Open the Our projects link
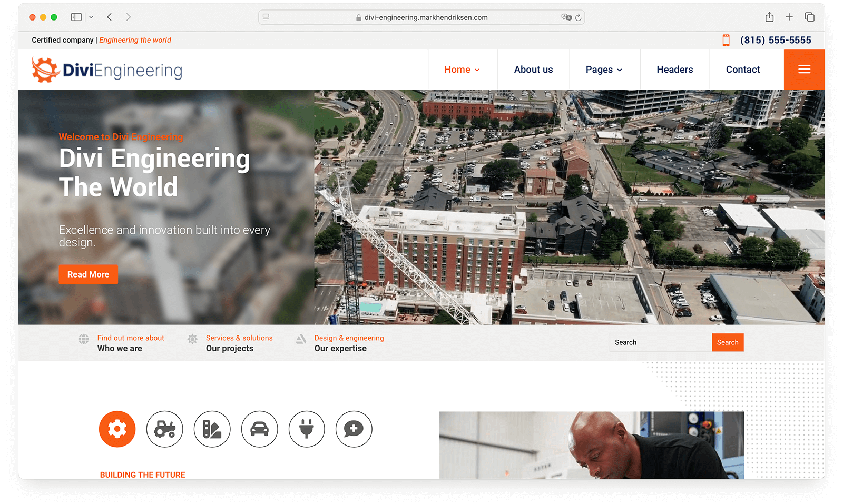 [230, 349]
